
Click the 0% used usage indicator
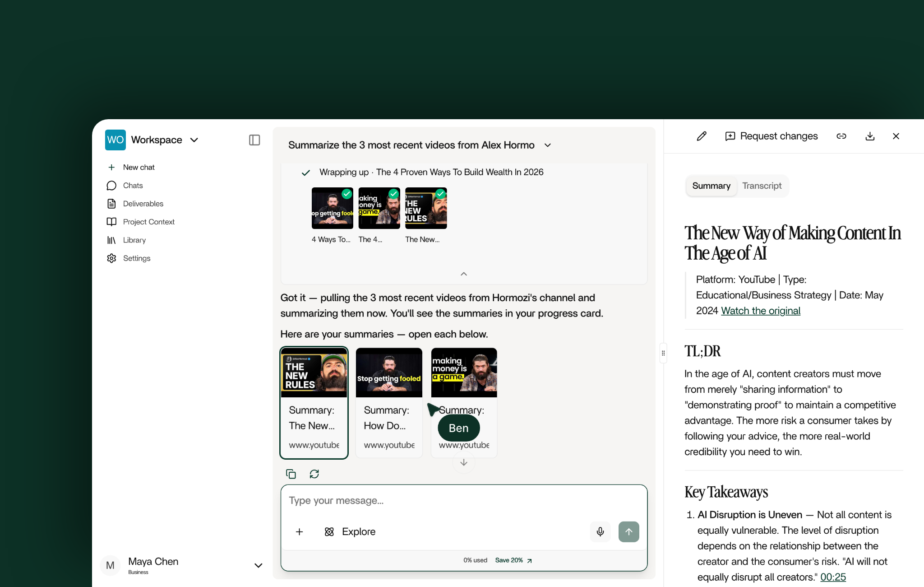(x=476, y=560)
